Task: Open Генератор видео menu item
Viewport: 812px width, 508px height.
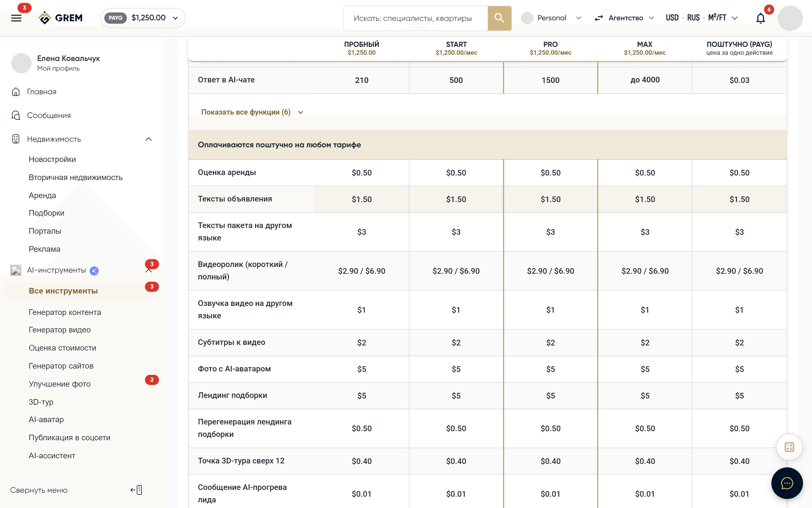Action: tap(60, 330)
